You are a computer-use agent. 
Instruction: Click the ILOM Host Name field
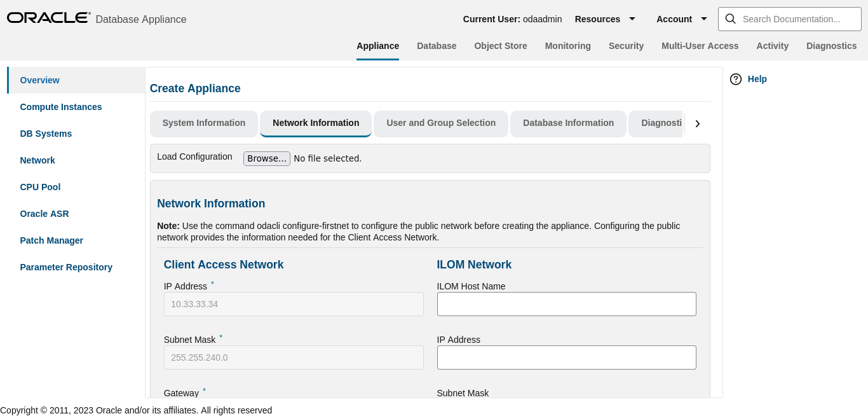(566, 304)
